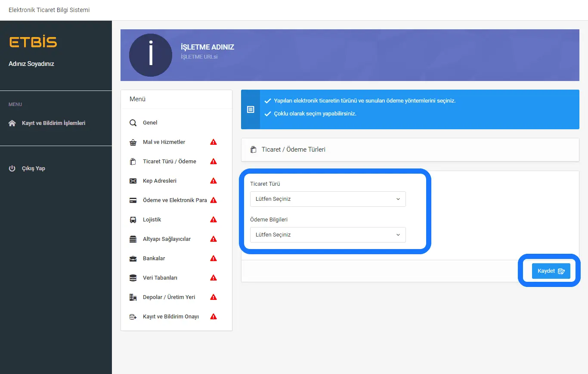
Task: Click the envelope icon for Kep Adresleri
Action: coord(133,181)
